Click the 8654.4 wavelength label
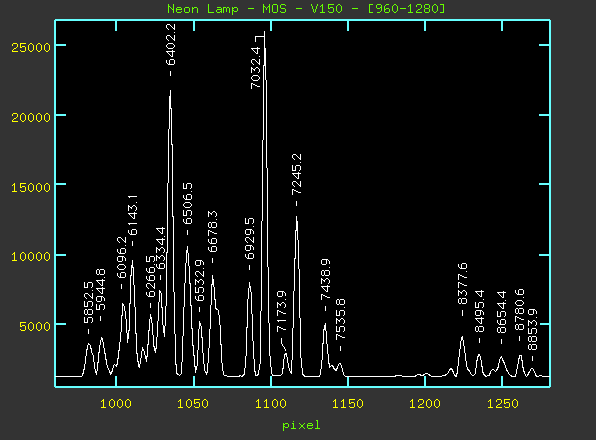 [x=501, y=312]
